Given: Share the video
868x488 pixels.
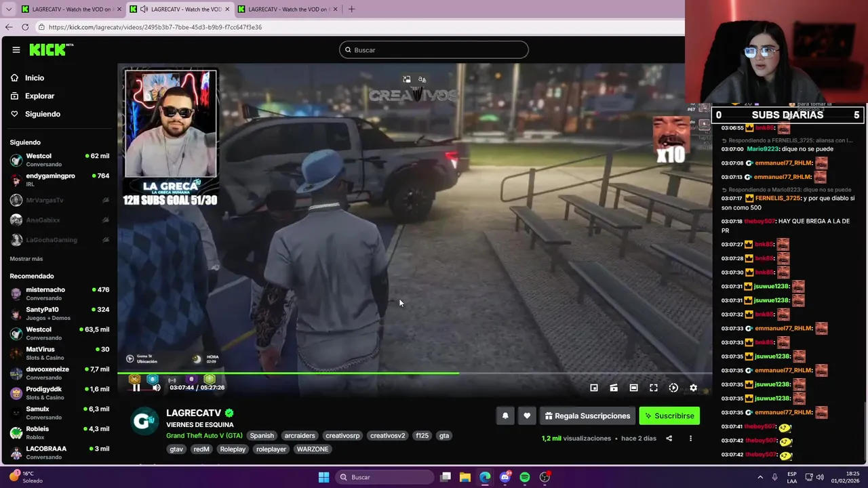Looking at the screenshot, I should click(669, 439).
